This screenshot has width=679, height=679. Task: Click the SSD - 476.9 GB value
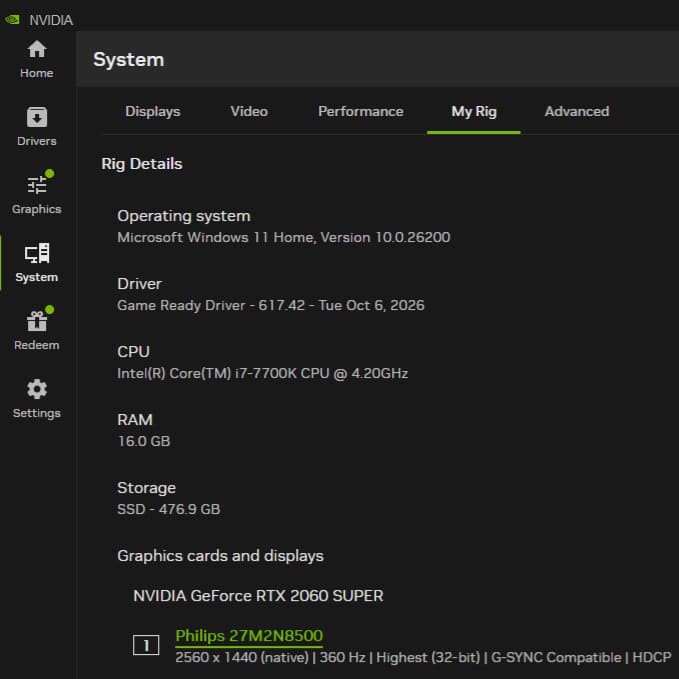(169, 509)
